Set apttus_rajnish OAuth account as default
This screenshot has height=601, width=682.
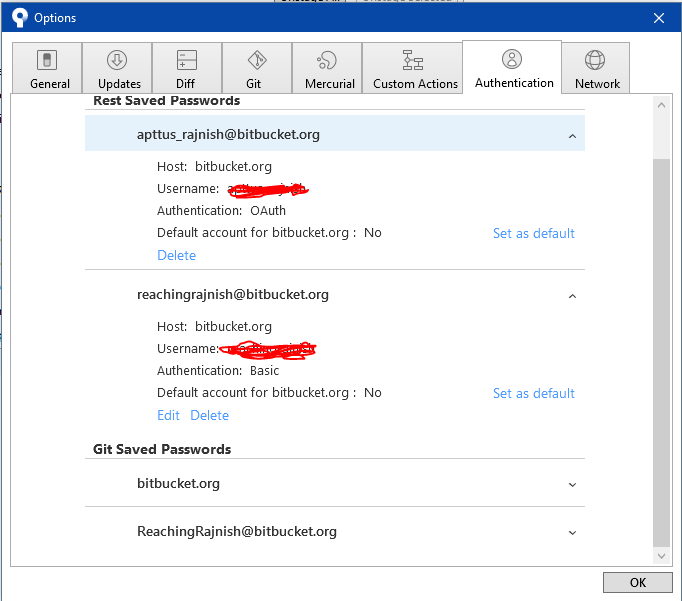pos(534,233)
